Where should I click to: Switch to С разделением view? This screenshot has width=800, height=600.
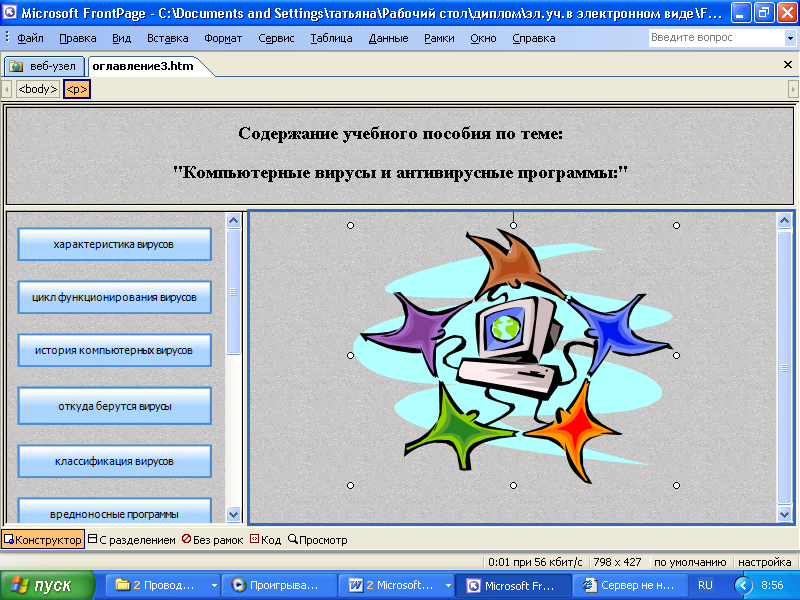(x=132, y=540)
